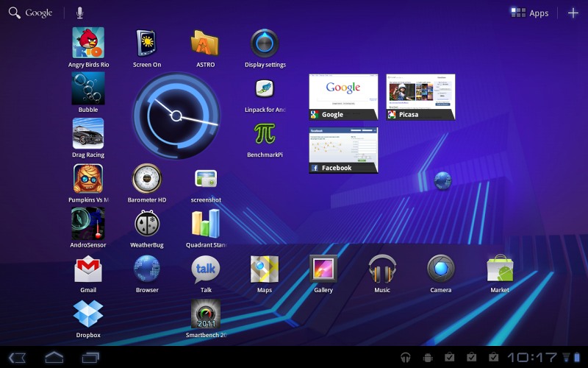Open Android debug notification icon

coord(428,358)
